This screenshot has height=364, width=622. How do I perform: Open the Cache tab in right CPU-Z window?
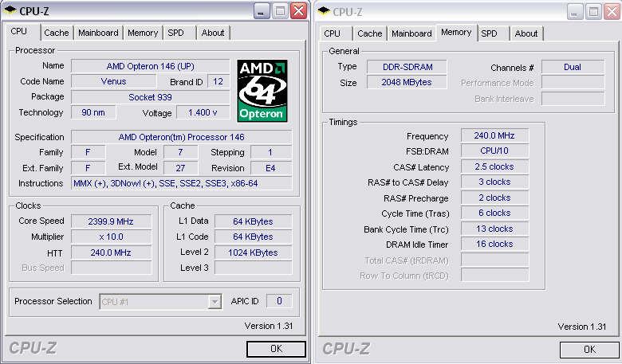(x=370, y=33)
